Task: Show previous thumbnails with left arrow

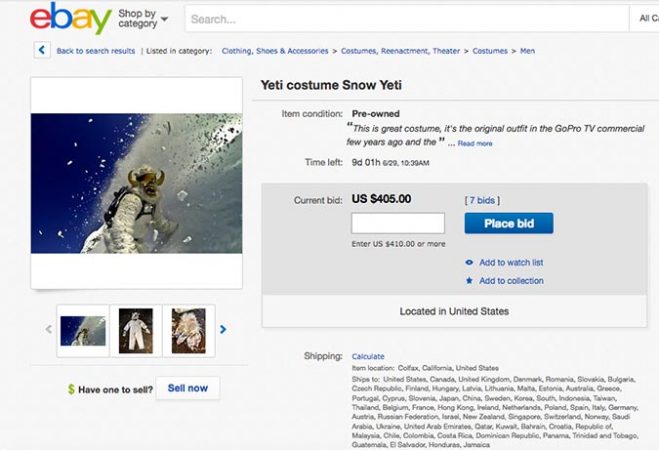Action: point(48,329)
